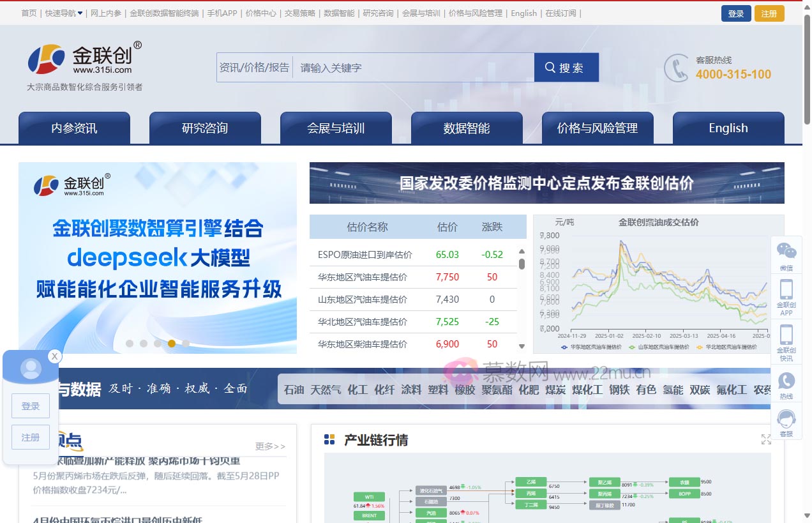Image resolution: width=812 pixels, height=523 pixels.
Task: Open the 价格中心 menu item
Action: point(260,12)
